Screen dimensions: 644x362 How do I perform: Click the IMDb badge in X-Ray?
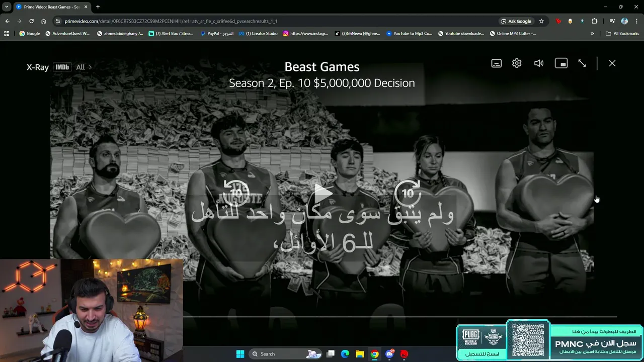pyautogui.click(x=62, y=67)
